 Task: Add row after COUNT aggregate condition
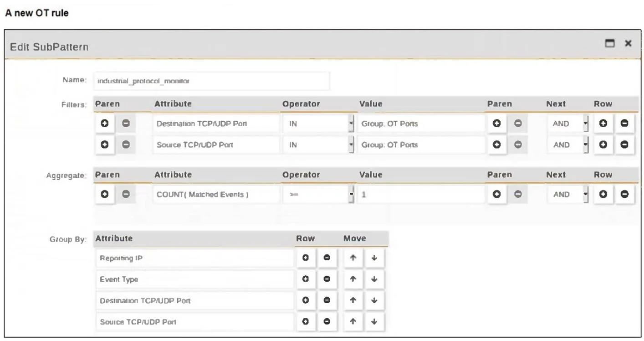coord(603,194)
